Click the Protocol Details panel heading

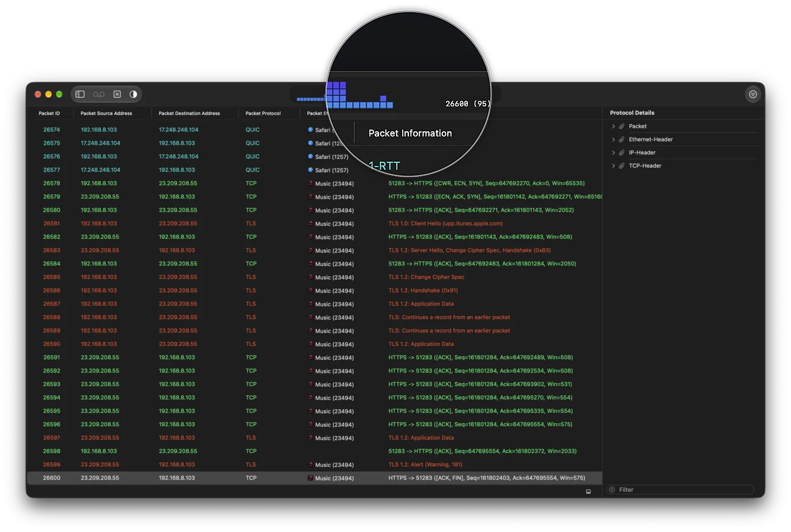(x=632, y=113)
